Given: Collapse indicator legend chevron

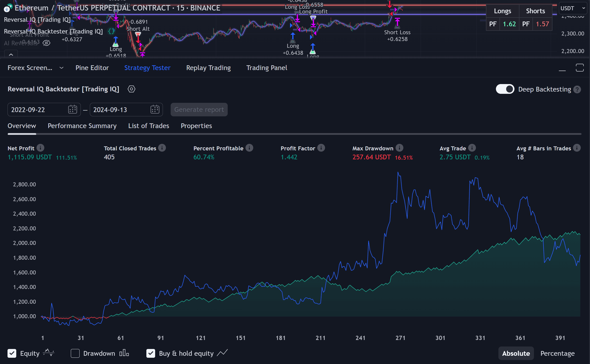Looking at the screenshot, I should (x=11, y=54).
